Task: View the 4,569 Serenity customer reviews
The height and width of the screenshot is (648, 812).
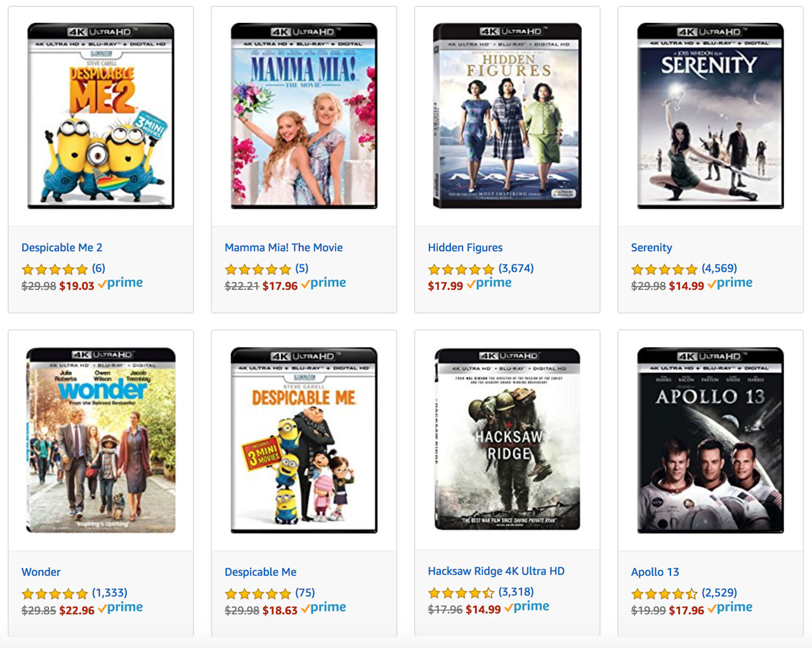Action: (719, 268)
